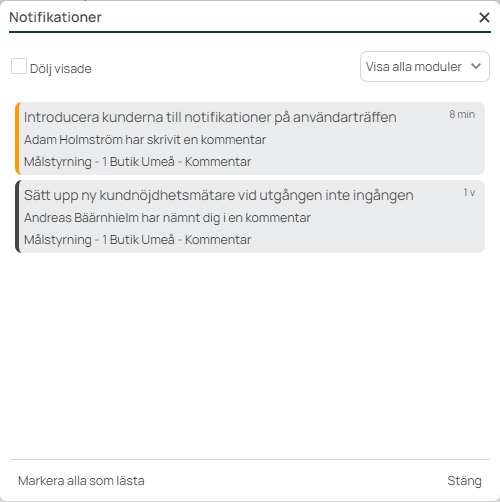Click Målstyrning path under first notification
The height and width of the screenshot is (502, 500).
(x=137, y=162)
